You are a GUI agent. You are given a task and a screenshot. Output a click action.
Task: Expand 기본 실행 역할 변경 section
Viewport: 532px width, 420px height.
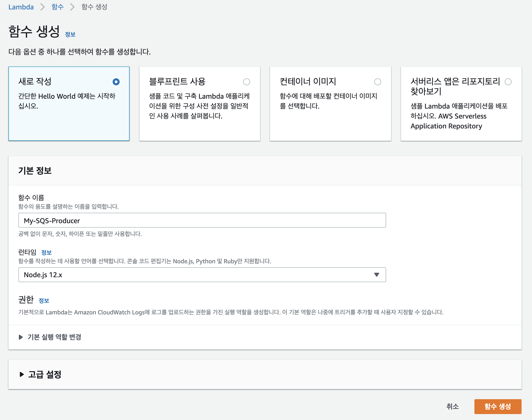click(x=54, y=337)
